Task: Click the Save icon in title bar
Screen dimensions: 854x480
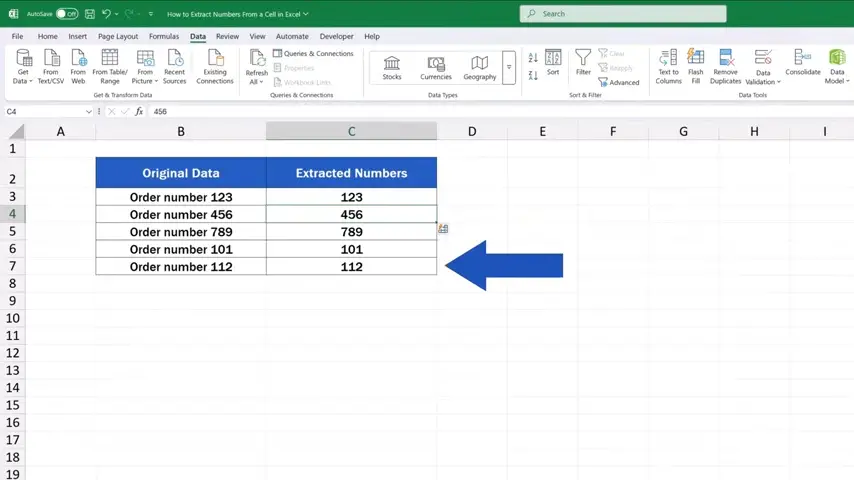Action: tap(90, 14)
